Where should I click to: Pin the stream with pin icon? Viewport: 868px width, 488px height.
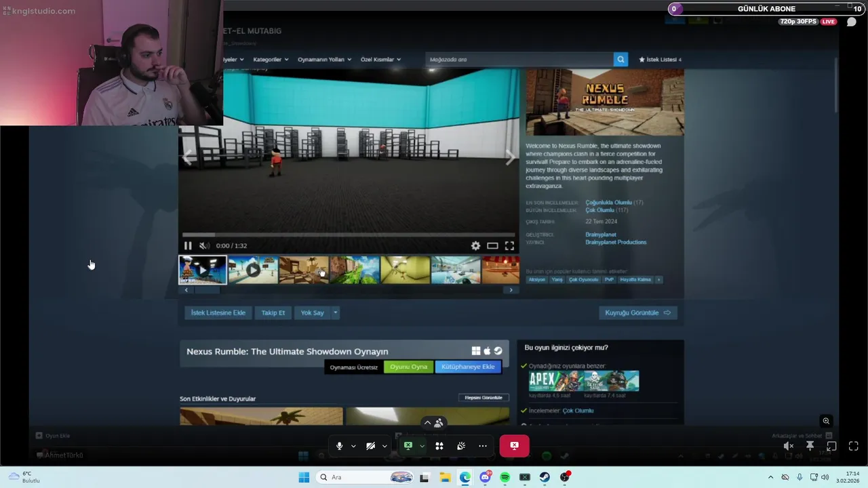[810, 446]
